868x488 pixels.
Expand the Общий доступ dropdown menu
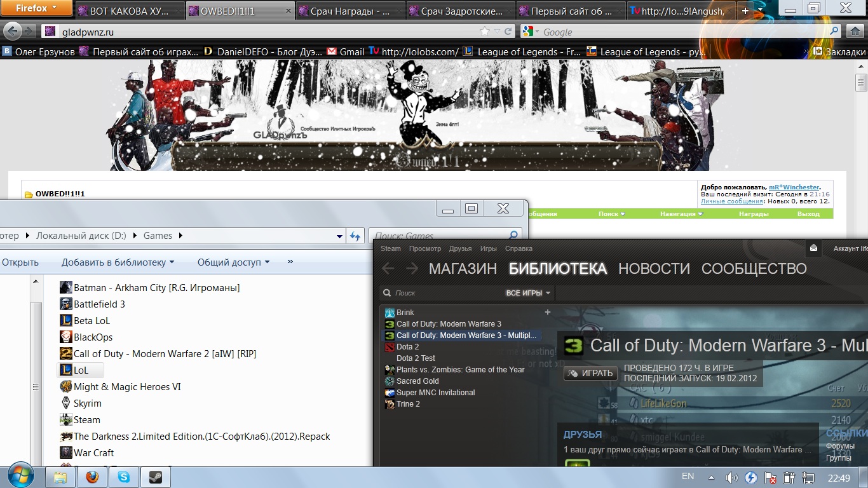point(233,262)
